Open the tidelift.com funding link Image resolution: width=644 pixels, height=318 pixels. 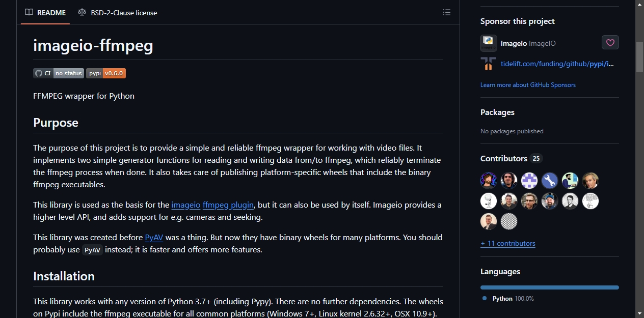(557, 64)
